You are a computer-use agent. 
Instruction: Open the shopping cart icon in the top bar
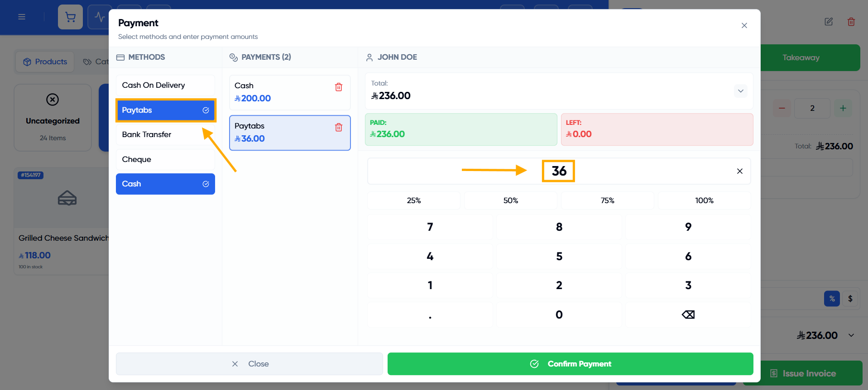(x=70, y=17)
